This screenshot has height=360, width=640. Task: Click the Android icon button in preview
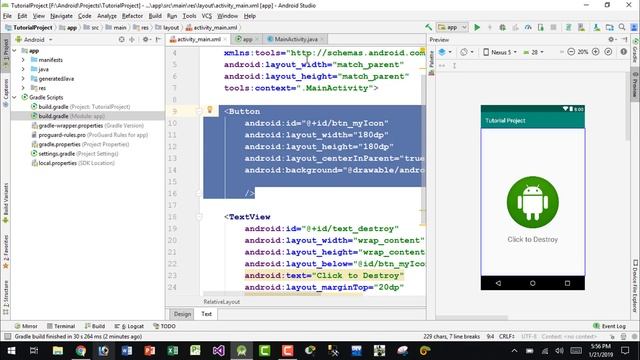coord(533,202)
